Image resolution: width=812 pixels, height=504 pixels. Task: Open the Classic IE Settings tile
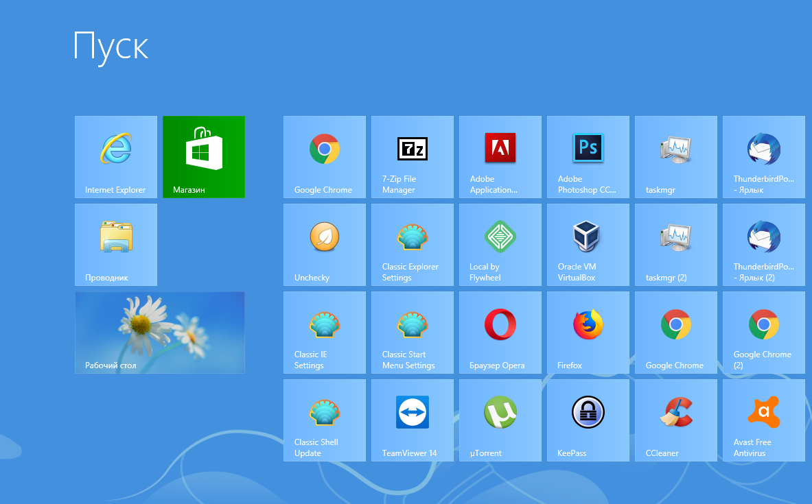click(325, 333)
